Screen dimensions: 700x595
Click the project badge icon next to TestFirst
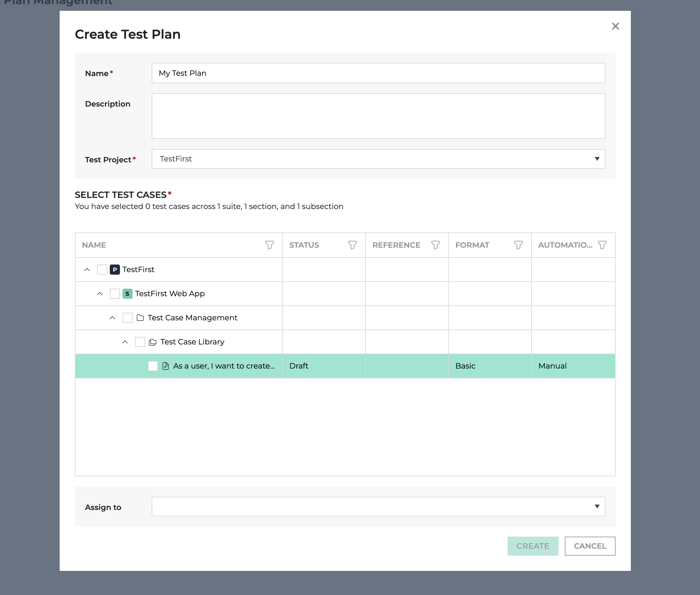(115, 270)
